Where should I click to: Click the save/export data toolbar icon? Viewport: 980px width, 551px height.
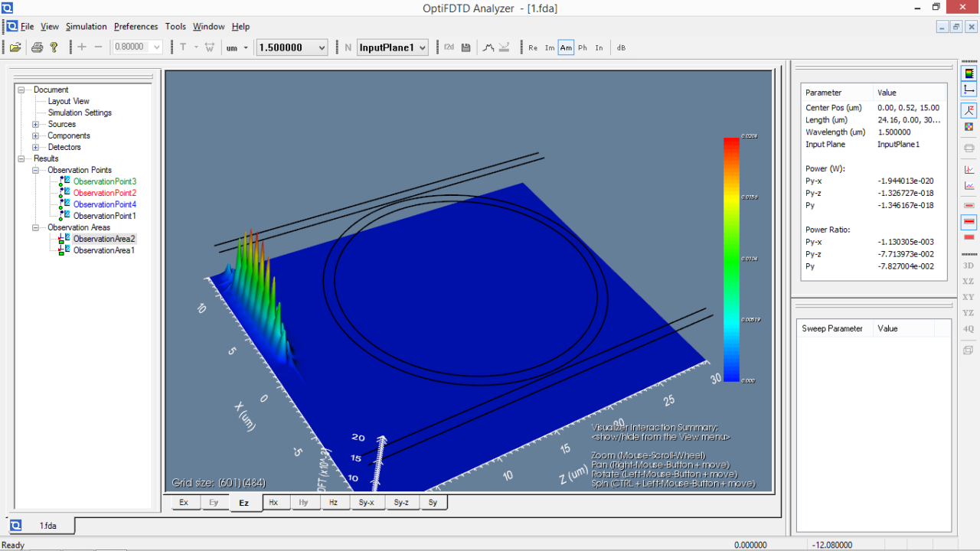click(465, 47)
